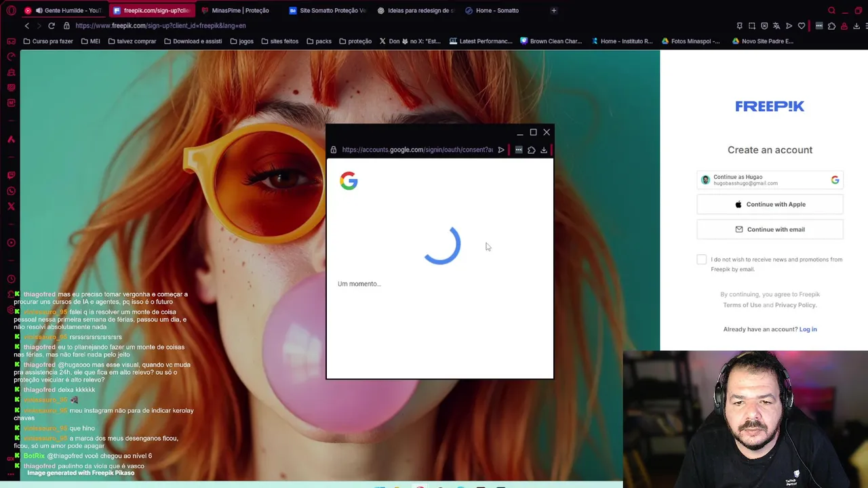This screenshot has width=868, height=488.
Task: Switch to Ideias para redesign tab
Action: point(416,10)
